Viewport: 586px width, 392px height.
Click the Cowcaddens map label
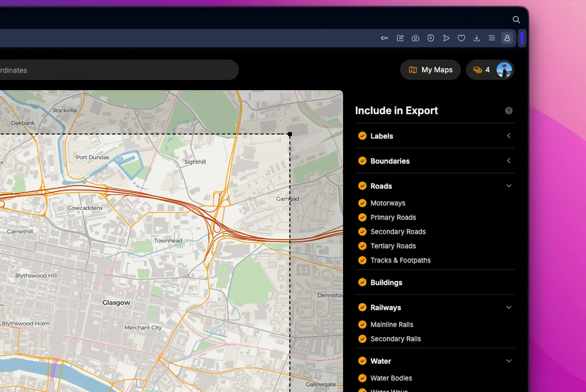(85, 208)
